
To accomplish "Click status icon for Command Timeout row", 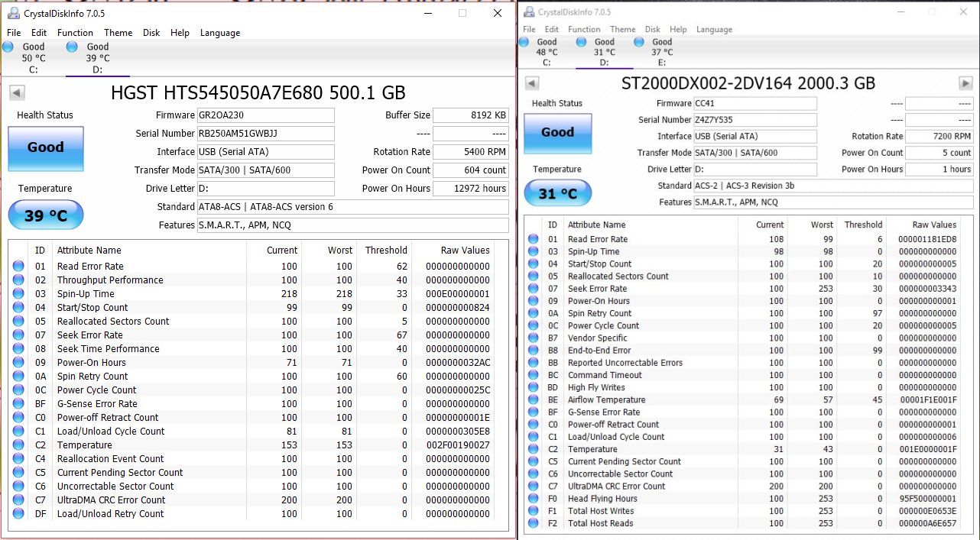I will point(533,375).
